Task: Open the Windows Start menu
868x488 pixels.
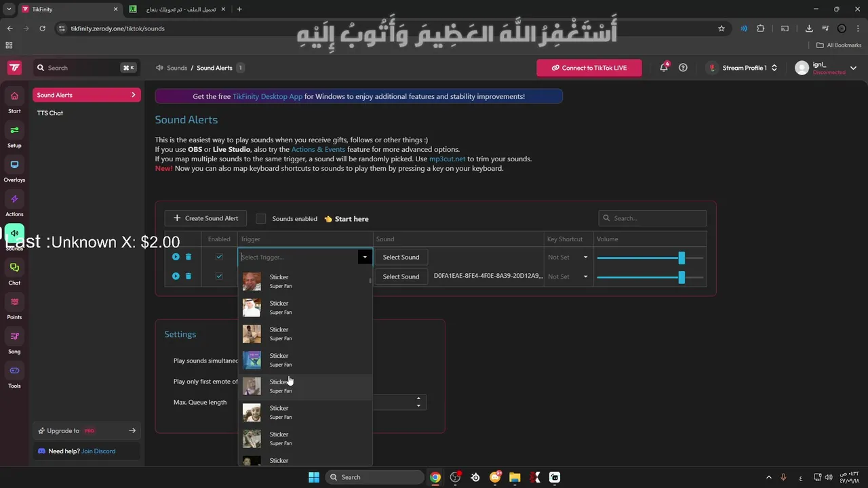Action: point(314,477)
